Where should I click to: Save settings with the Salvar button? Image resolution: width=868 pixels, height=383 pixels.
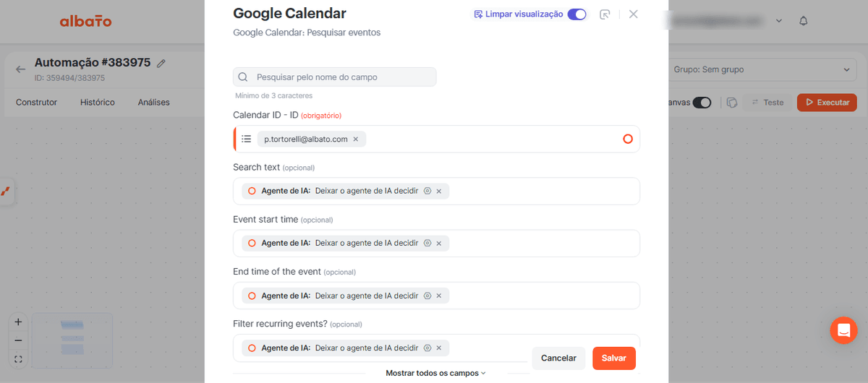[614, 358]
